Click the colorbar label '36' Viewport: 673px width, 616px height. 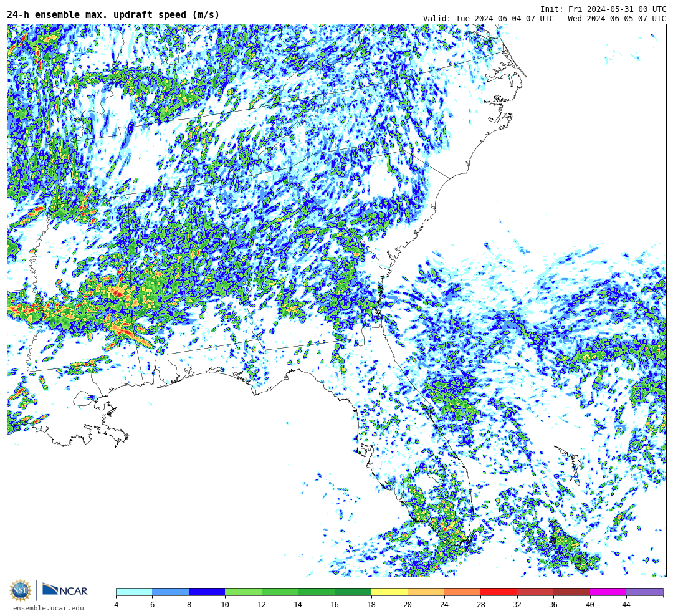[x=553, y=605]
